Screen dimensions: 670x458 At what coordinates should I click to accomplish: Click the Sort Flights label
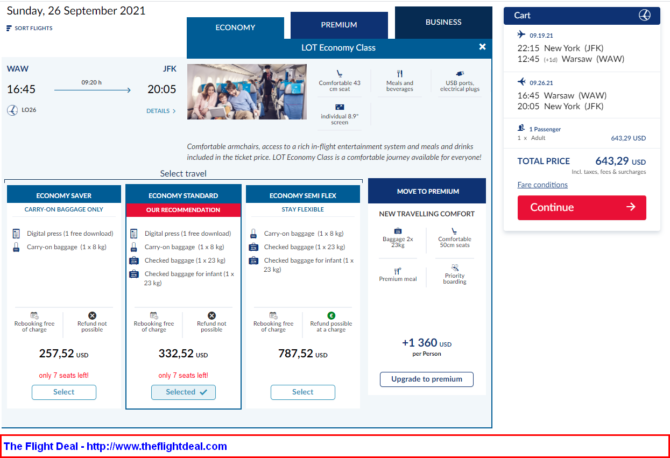(33, 28)
